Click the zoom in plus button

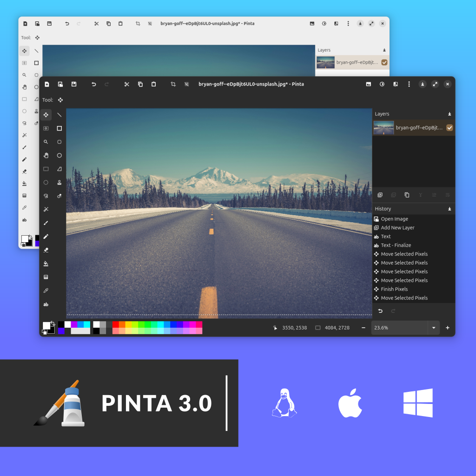[x=448, y=328]
